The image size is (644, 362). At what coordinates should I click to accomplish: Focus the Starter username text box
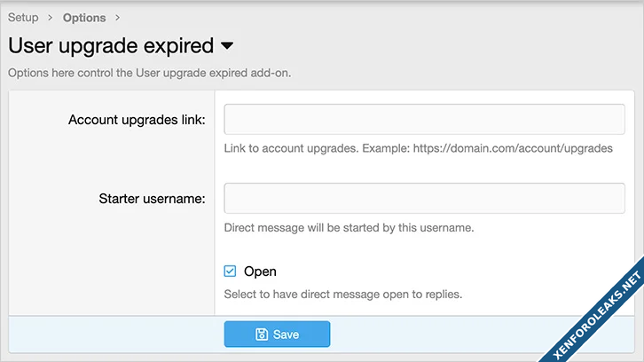tap(424, 198)
